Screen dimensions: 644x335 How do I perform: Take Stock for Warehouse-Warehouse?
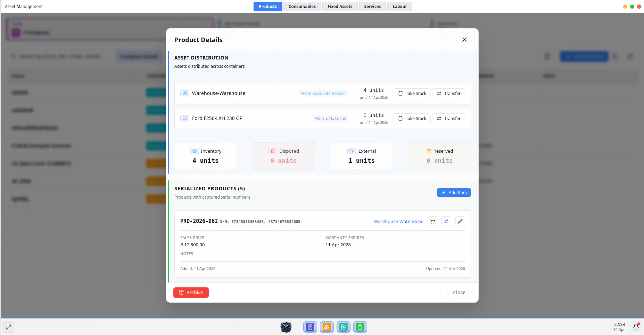coord(412,93)
